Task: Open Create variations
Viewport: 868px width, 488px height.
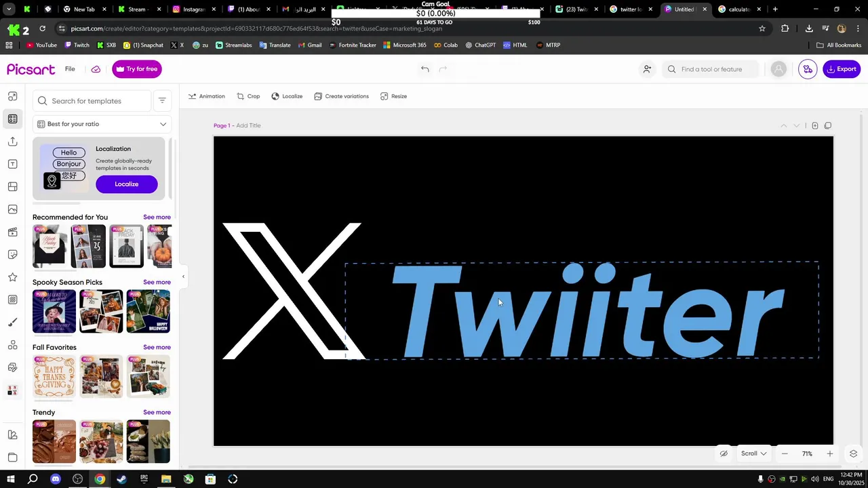Action: click(x=341, y=96)
